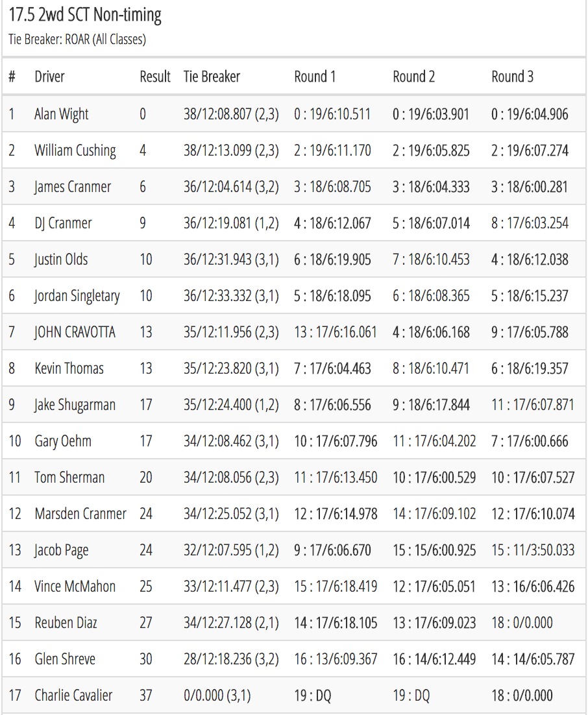Click the Round 1 column header
This screenshot has height=715, width=588.
(x=315, y=77)
